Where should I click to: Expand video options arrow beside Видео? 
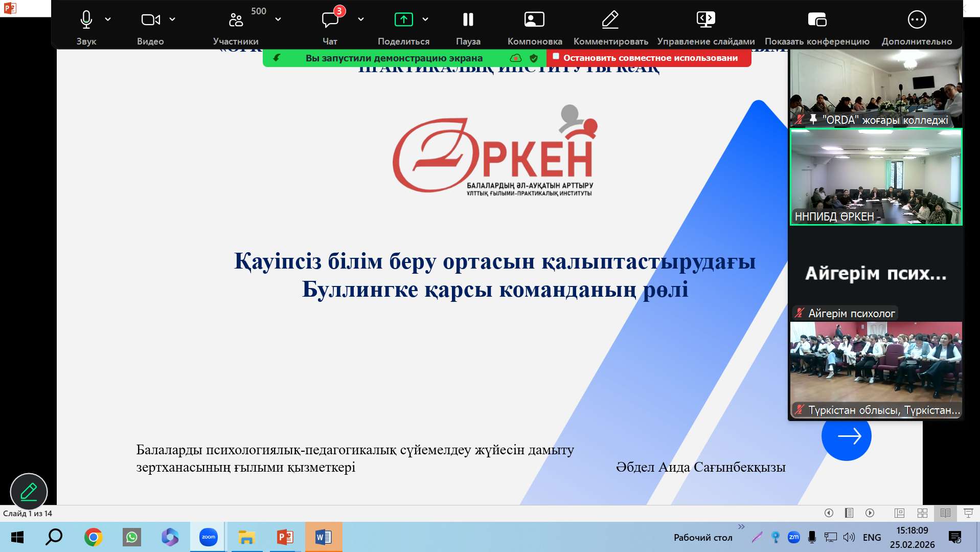point(172,19)
